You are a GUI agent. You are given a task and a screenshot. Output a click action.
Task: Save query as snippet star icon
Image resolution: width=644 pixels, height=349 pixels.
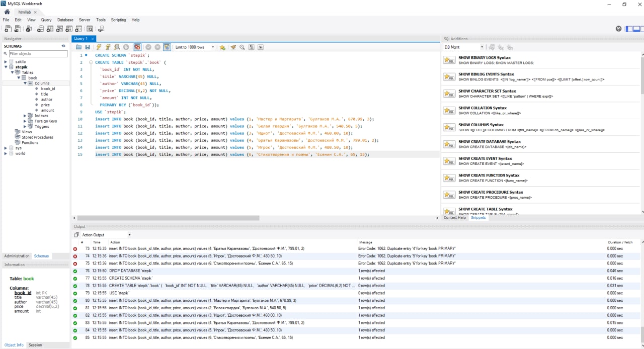coord(223,47)
